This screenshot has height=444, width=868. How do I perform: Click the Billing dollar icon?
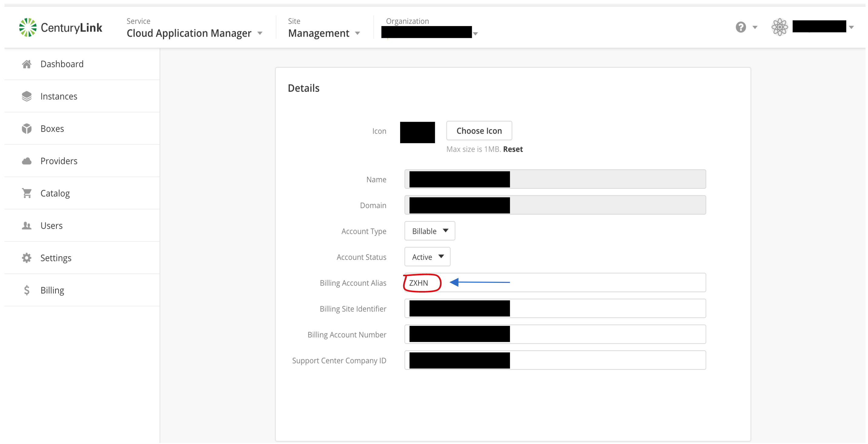(x=27, y=290)
